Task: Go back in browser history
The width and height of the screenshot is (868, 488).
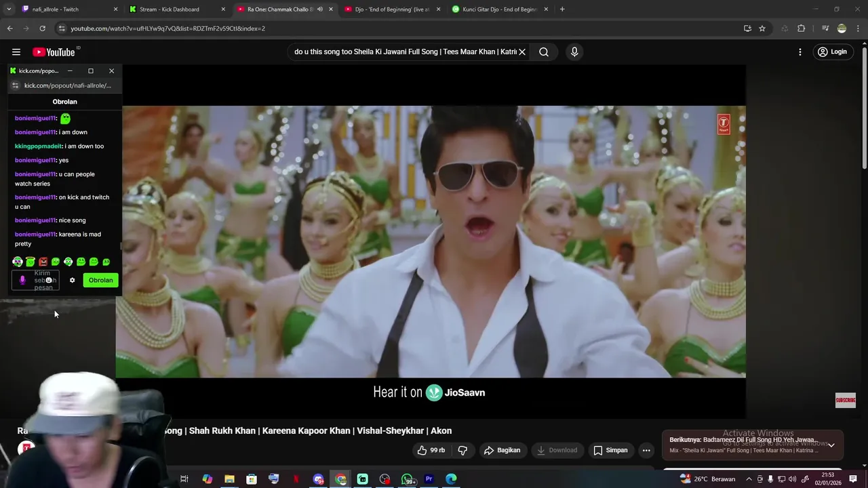Action: (x=9, y=28)
